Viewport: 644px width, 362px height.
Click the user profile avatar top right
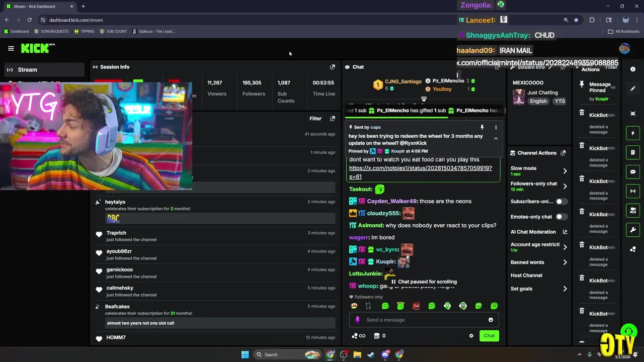click(x=624, y=48)
